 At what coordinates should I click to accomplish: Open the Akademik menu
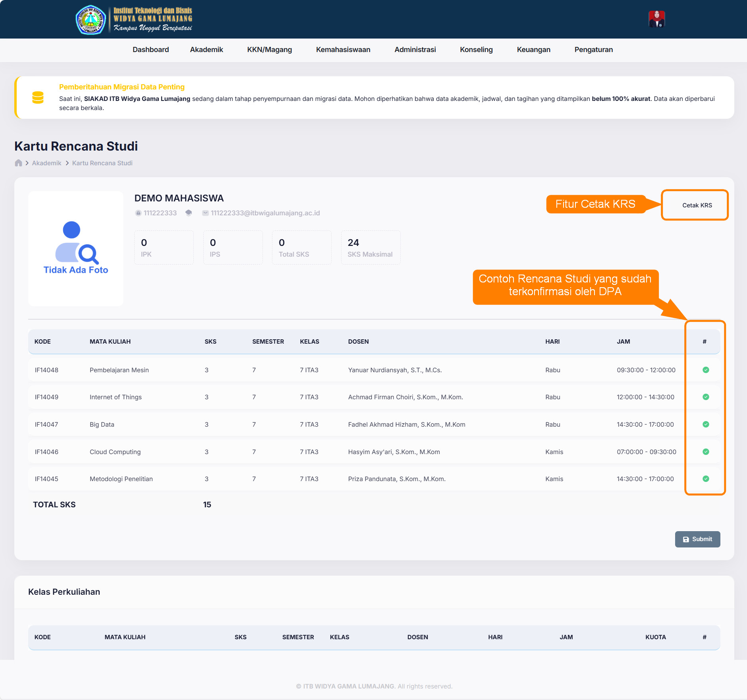pos(206,50)
